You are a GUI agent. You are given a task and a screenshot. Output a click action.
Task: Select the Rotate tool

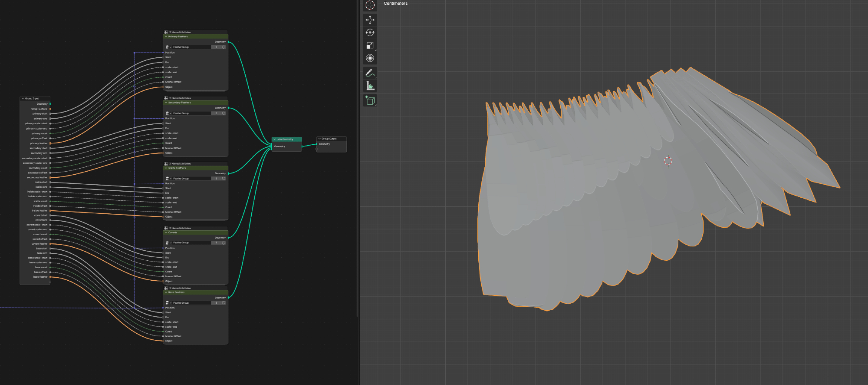pos(370,33)
